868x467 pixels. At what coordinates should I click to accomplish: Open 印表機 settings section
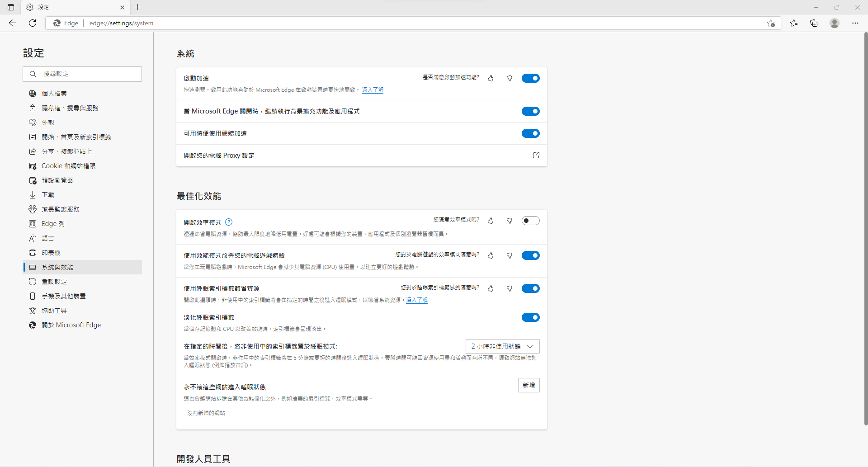click(82, 253)
